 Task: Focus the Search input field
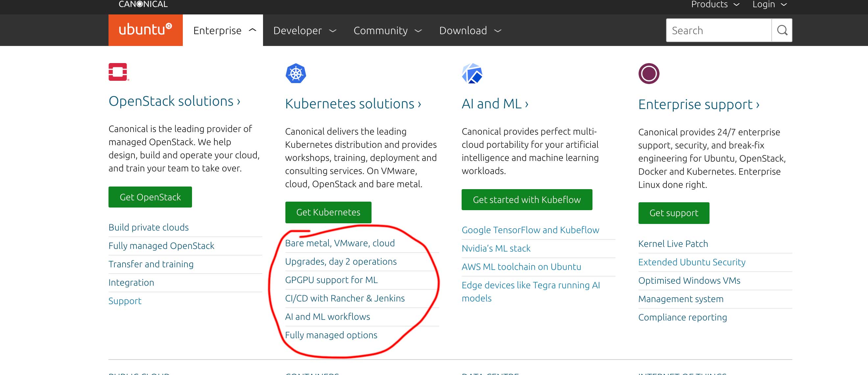coord(718,30)
